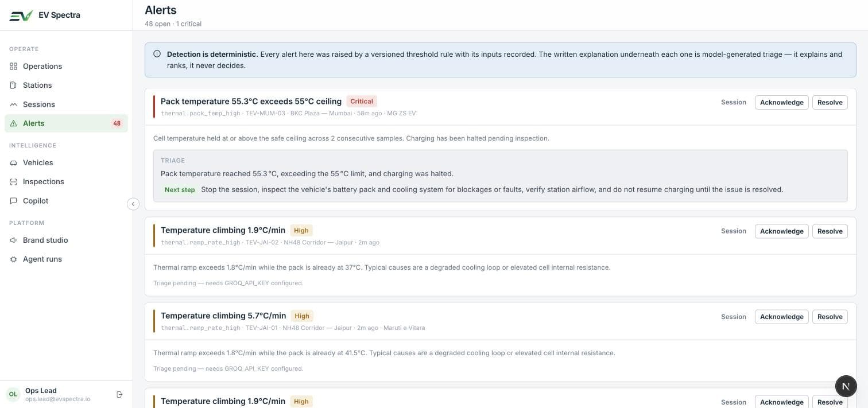Go to the Sessions page
The image size is (868, 408).
pos(66,104)
